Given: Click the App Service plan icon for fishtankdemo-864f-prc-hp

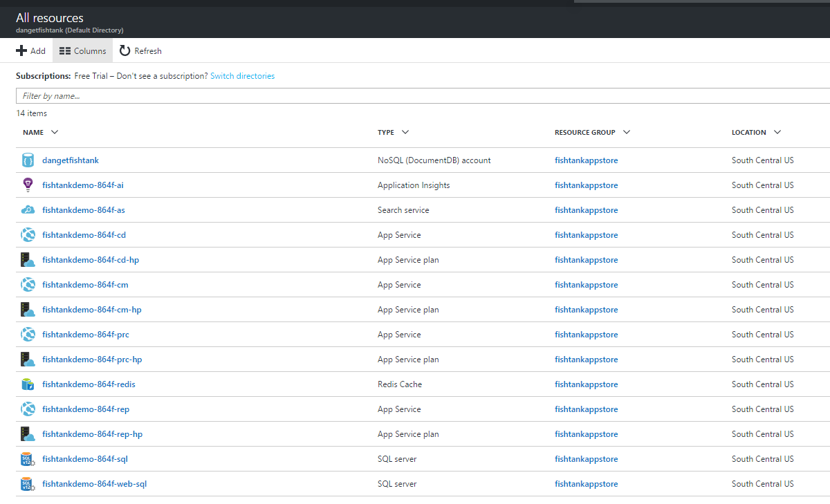Looking at the screenshot, I should click(x=28, y=360).
